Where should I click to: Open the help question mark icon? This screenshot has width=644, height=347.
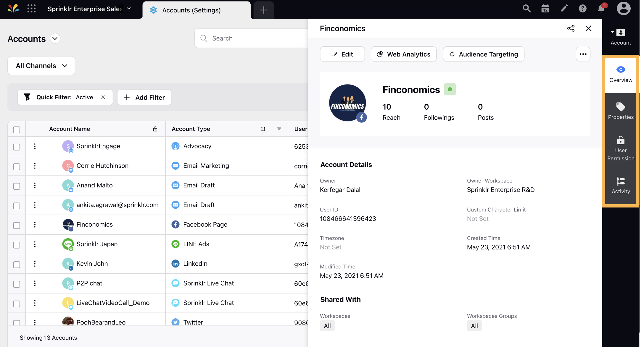pos(582,9)
